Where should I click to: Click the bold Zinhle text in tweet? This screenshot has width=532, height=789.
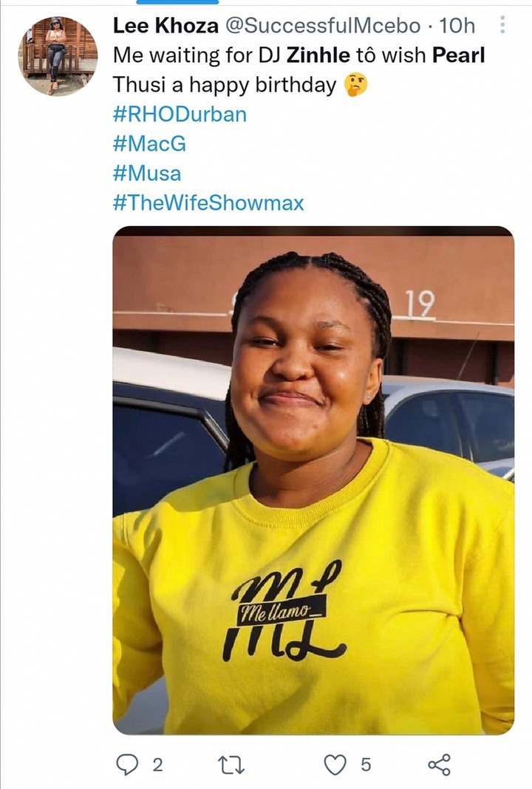coord(318,55)
